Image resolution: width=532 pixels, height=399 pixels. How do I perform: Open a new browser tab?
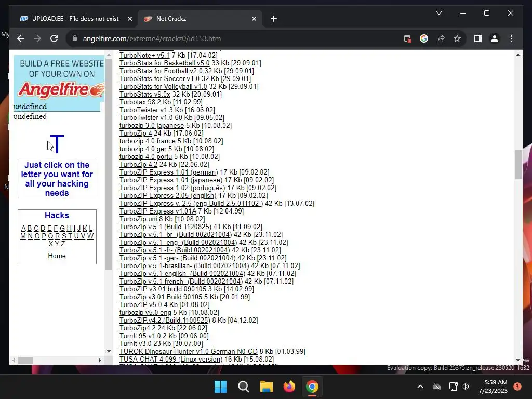(274, 19)
